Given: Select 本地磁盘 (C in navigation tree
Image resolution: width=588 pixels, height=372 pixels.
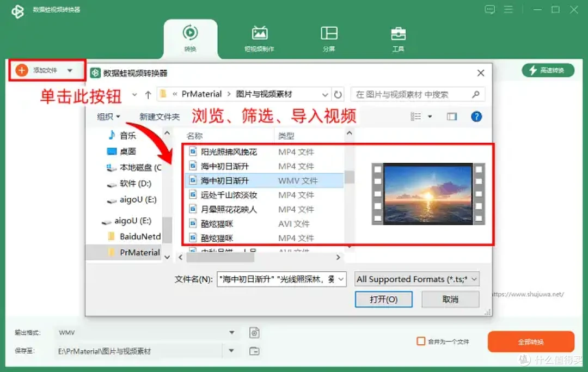Looking at the screenshot, I should tap(134, 168).
